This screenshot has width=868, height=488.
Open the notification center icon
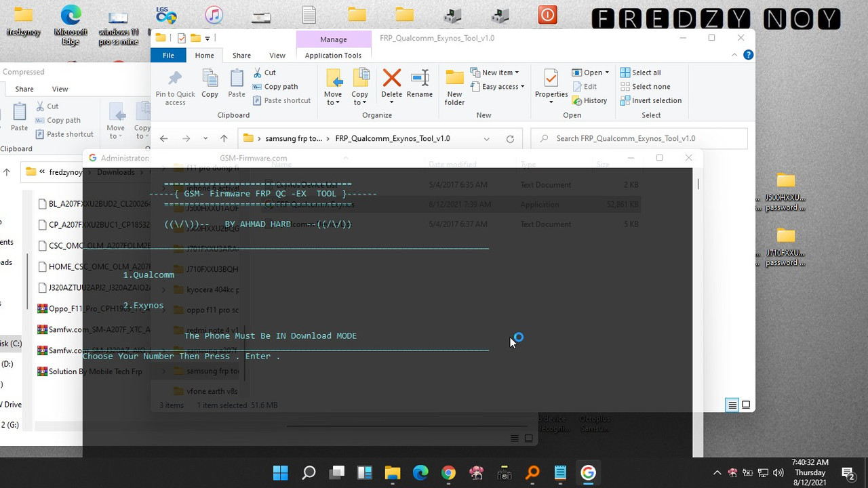click(x=848, y=472)
